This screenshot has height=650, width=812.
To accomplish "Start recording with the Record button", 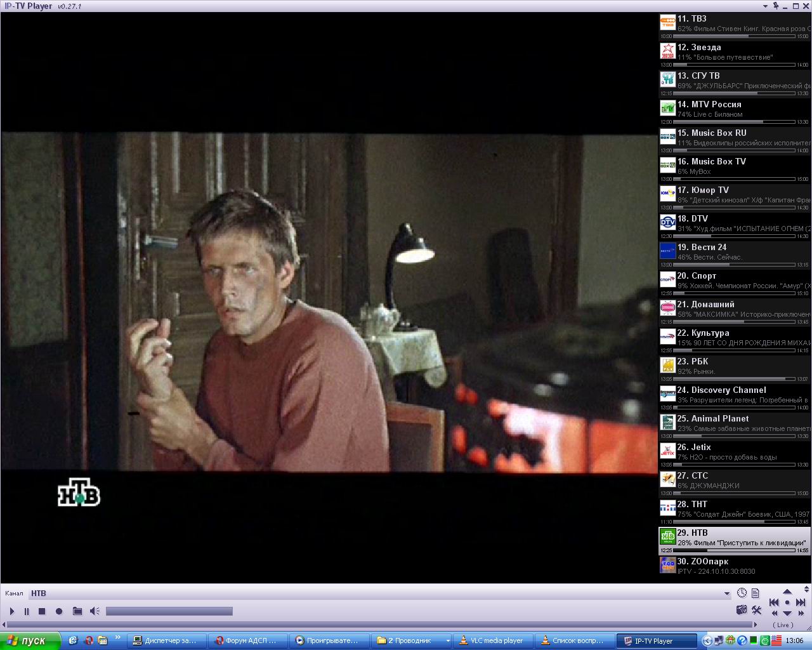I will 59,611.
